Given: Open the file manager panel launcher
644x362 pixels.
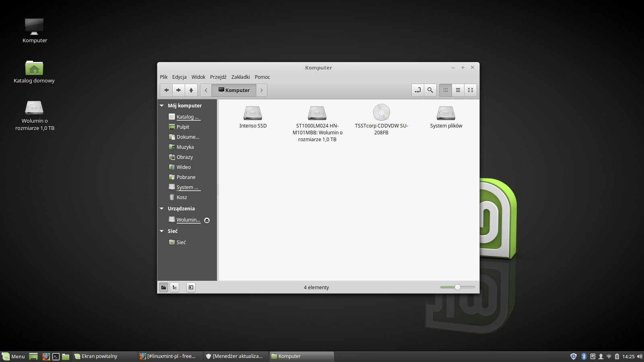Looking at the screenshot, I should pyautogui.click(x=66, y=356).
